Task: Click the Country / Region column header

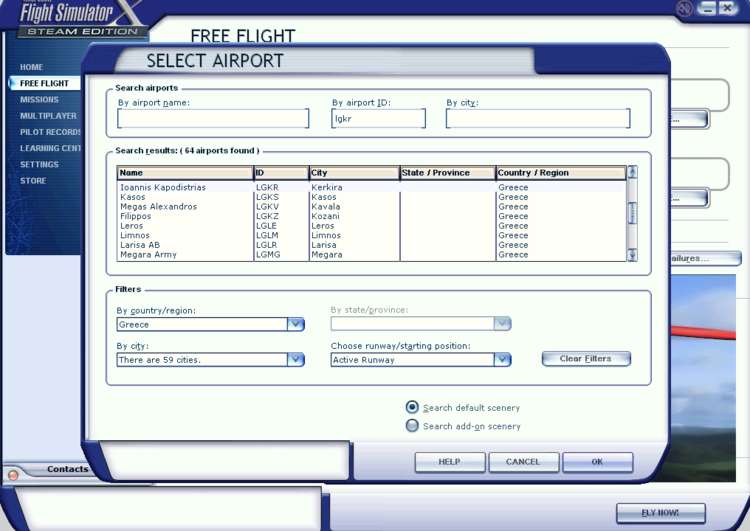Action: (x=561, y=173)
